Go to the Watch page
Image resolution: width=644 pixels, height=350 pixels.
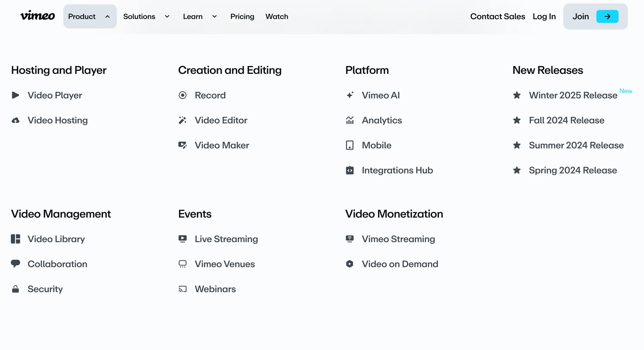coord(277,16)
